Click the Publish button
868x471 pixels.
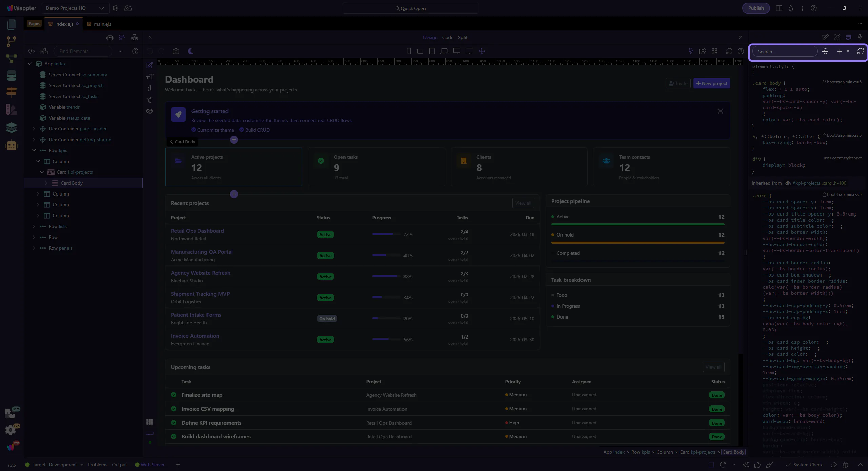tap(756, 8)
